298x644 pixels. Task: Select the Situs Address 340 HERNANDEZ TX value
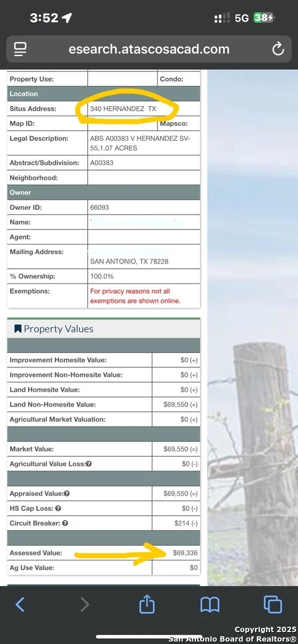coord(123,109)
